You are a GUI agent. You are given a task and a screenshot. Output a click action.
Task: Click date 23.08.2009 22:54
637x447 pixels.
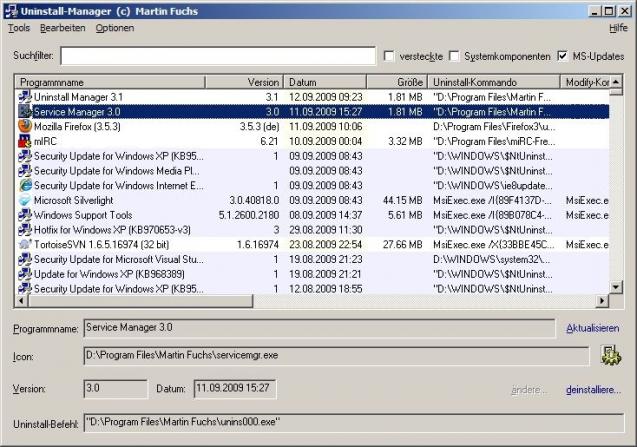coord(325,244)
